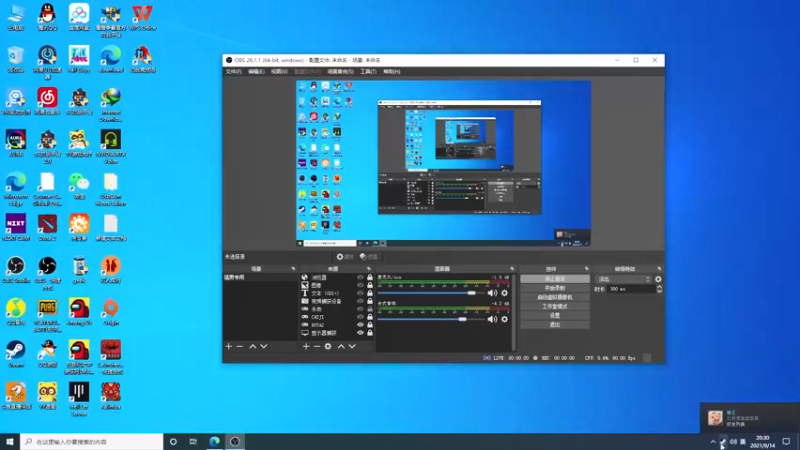Open the Dota 2 desktop icon
The width and height of the screenshot is (800, 450).
[47, 228]
